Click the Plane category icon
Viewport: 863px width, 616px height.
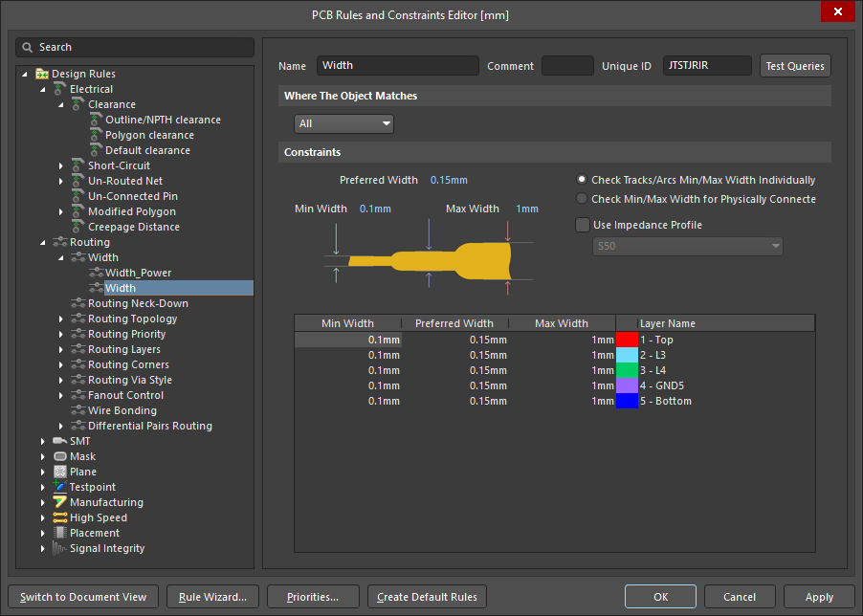coord(60,472)
